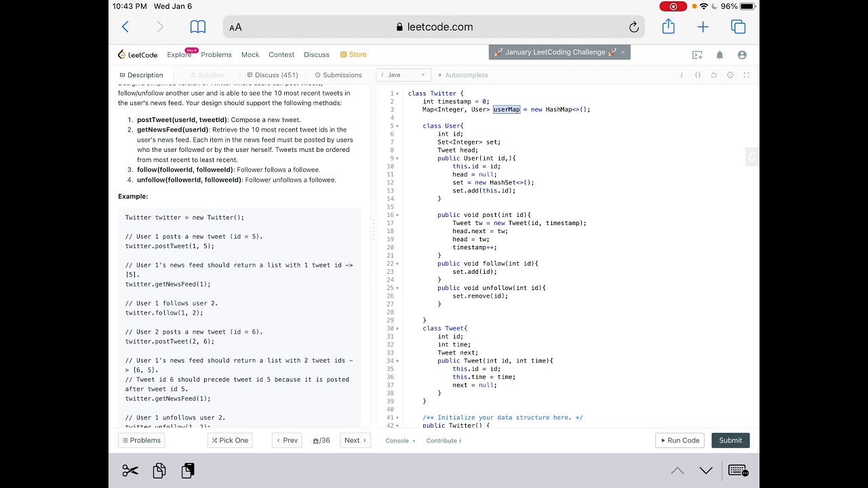Open the Problems list button
Screen dimensions: 868x488
pyautogui.click(x=142, y=441)
